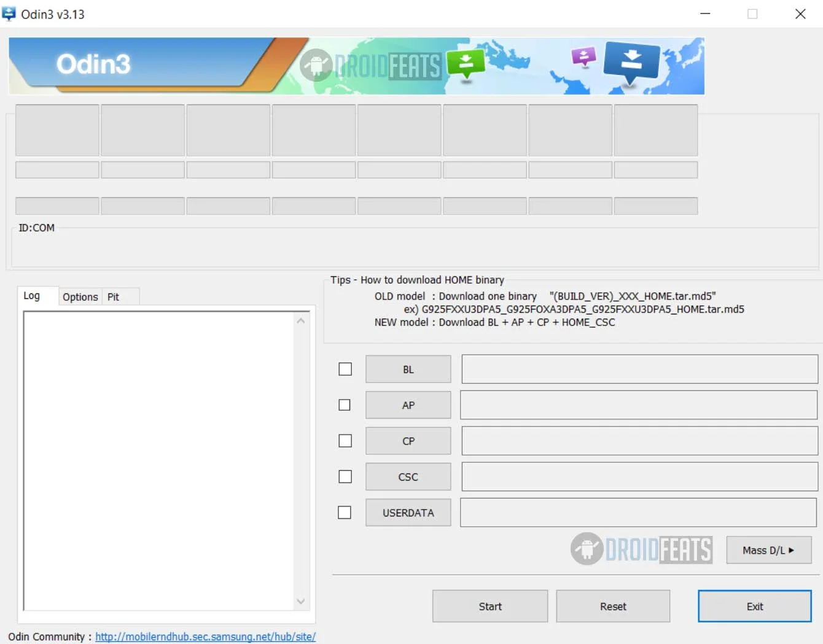Click the log scrollbar up arrow
Image resolution: width=823 pixels, height=644 pixels.
301,320
